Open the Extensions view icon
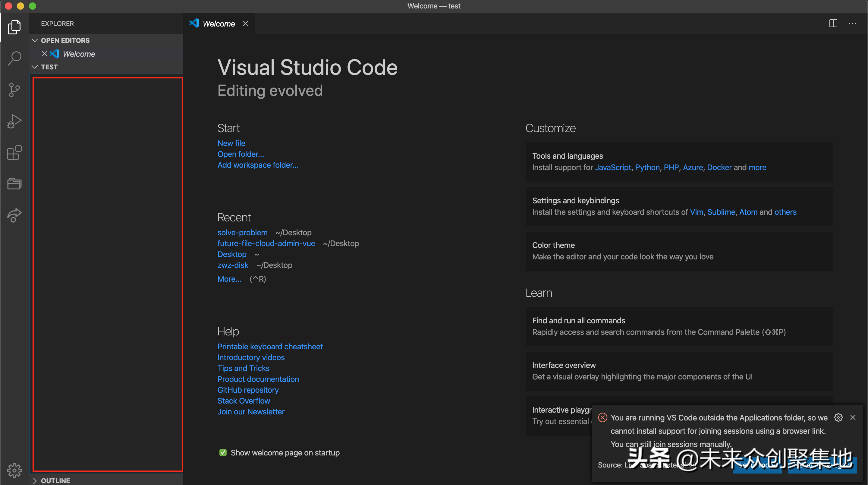Viewport: 868px width, 485px height. coord(14,153)
